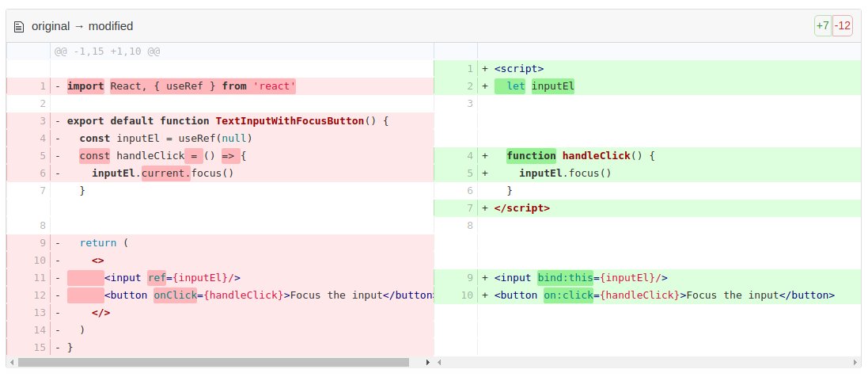Click the original pane horizontal scrollbar thumb
This screenshot has height=377, width=868.
point(214,362)
